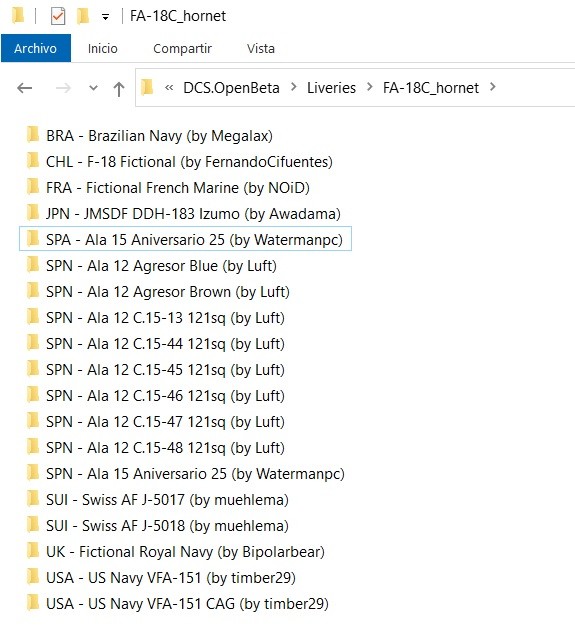This screenshot has height=641, width=575.
Task: Click 'SPN - Ala 12 Agresor Blue (by Luft)' name
Action: pos(161,266)
